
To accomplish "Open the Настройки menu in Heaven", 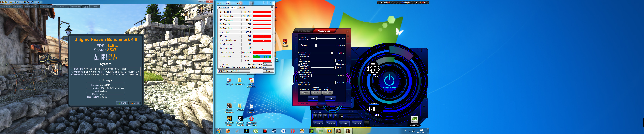I will pos(62,7).
